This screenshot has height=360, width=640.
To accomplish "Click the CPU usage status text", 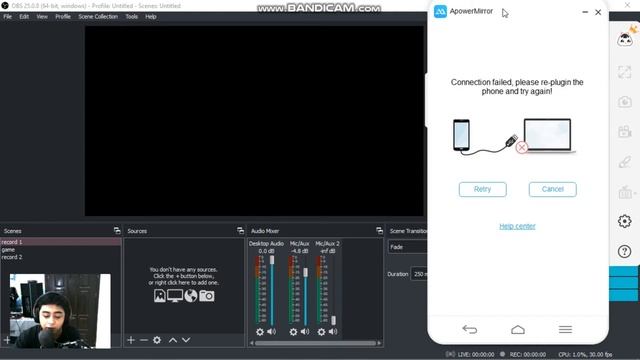I will (x=585, y=355).
